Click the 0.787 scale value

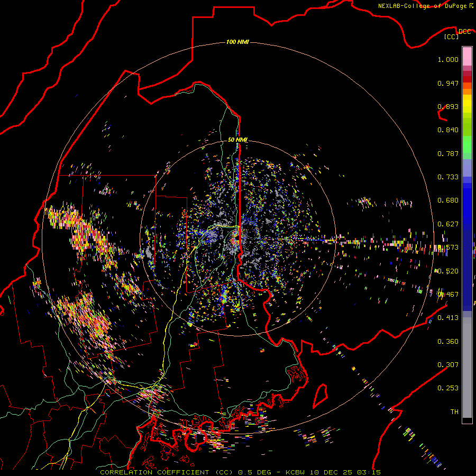448,153
